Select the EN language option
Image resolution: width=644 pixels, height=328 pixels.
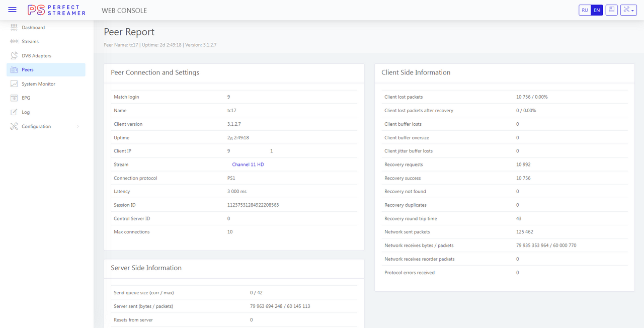597,10
